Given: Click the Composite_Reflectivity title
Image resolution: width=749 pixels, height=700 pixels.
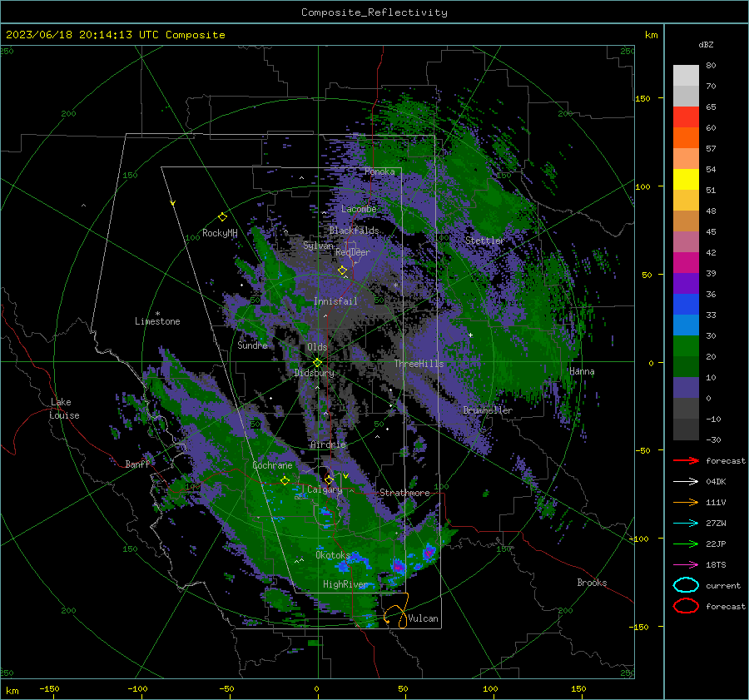Looking at the screenshot, I should (374, 12).
